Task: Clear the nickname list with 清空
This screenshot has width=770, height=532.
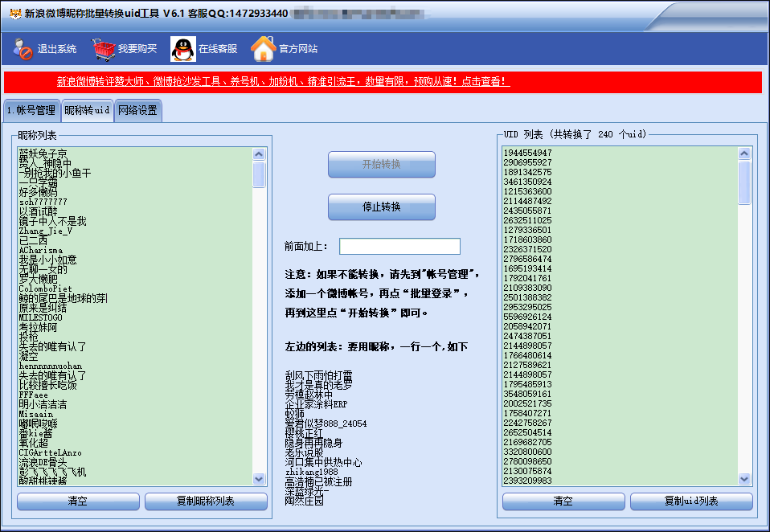Action: [x=78, y=501]
